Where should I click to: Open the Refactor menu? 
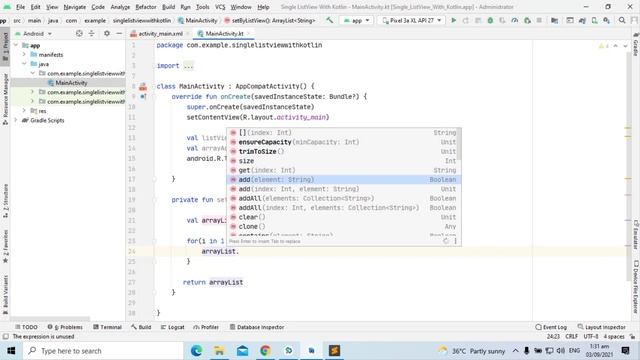(x=146, y=7)
